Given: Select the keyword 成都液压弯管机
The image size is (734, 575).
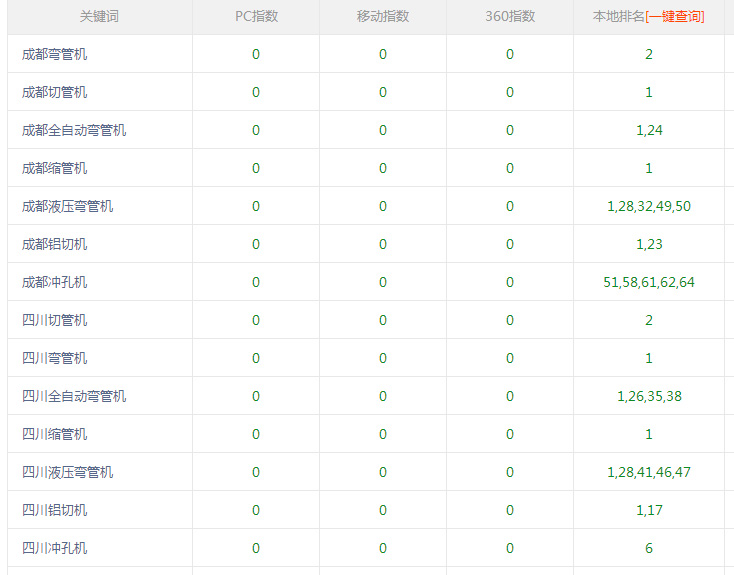Looking at the screenshot, I should pos(68,206).
